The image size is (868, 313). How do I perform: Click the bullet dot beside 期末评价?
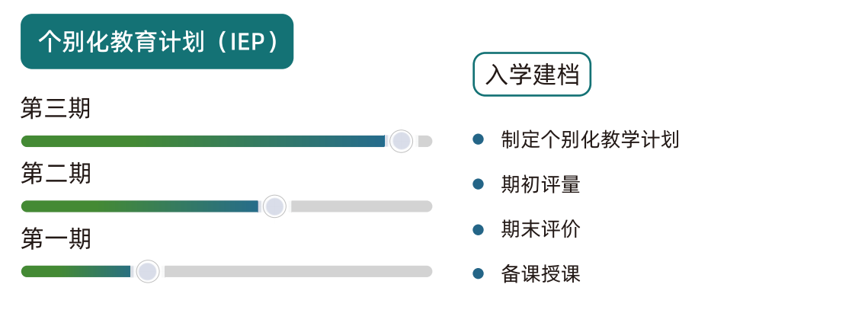click(x=479, y=229)
